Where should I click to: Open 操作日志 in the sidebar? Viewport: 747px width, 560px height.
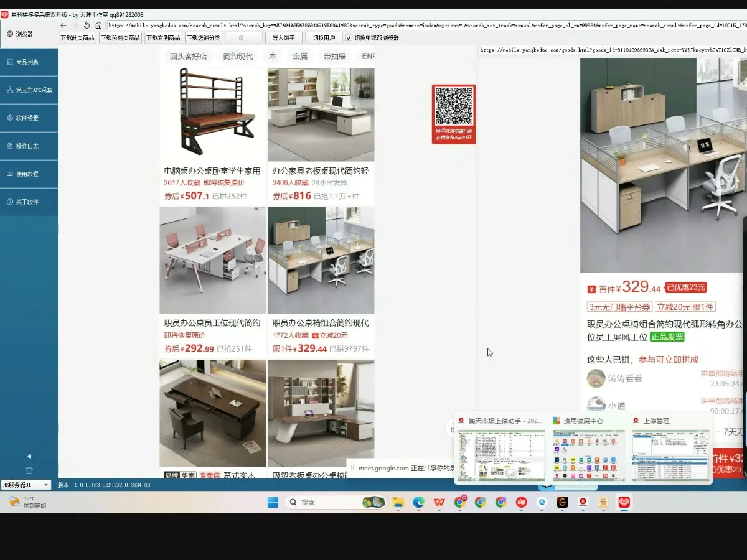pyautogui.click(x=29, y=146)
